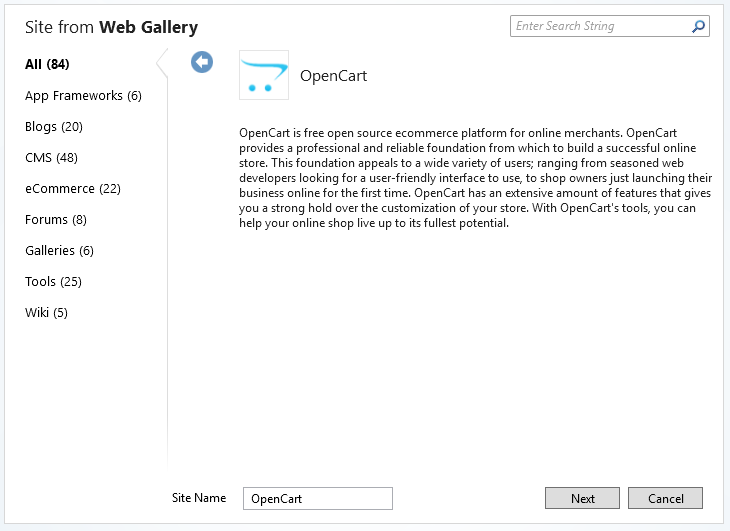Image resolution: width=730 pixels, height=531 pixels.
Task: Browse the Forums (8) category
Action: click(x=56, y=220)
